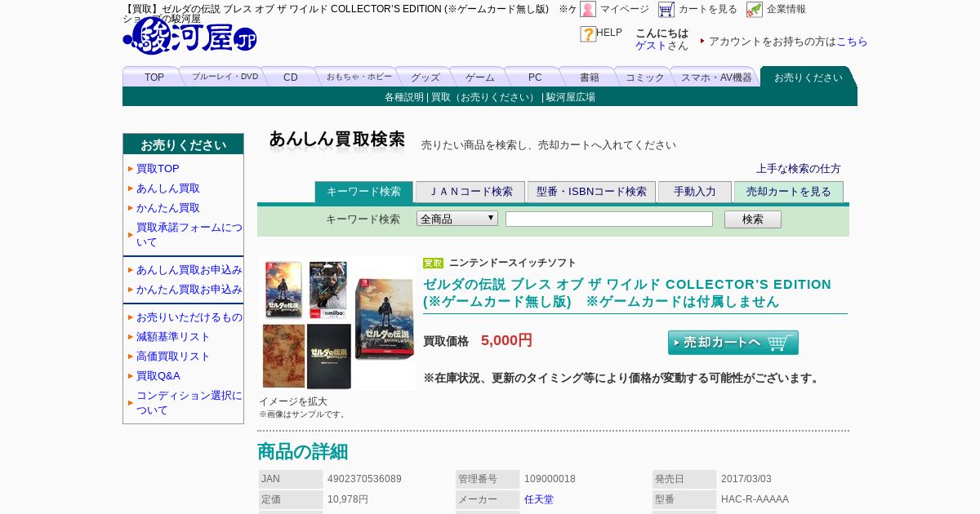The image size is (980, 514).
Task: Open 高価買取リスト link
Action: (x=173, y=357)
